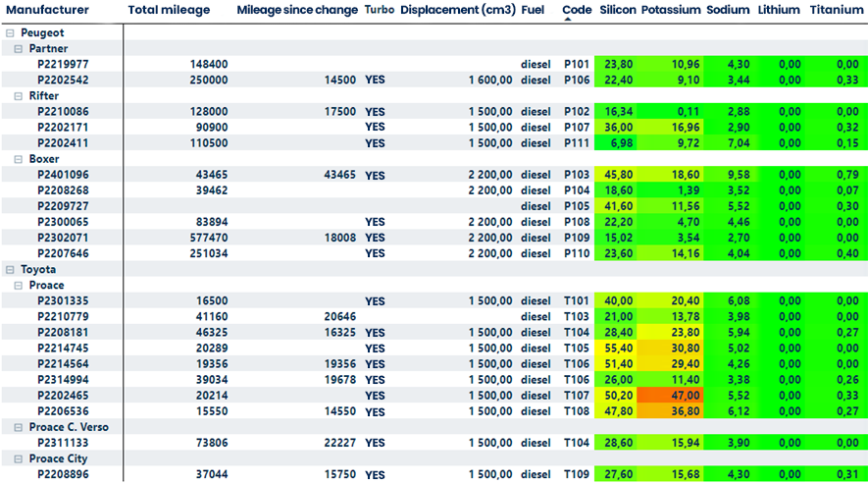Screen dimensions: 868x484
Task: Collapse the Proace City group
Action: 20,458
